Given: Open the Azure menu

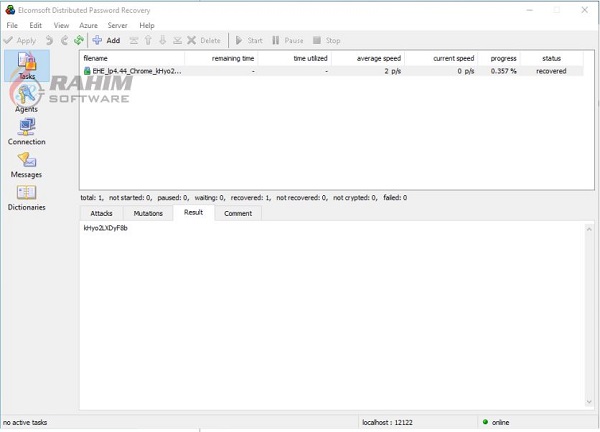Looking at the screenshot, I should (x=88, y=25).
